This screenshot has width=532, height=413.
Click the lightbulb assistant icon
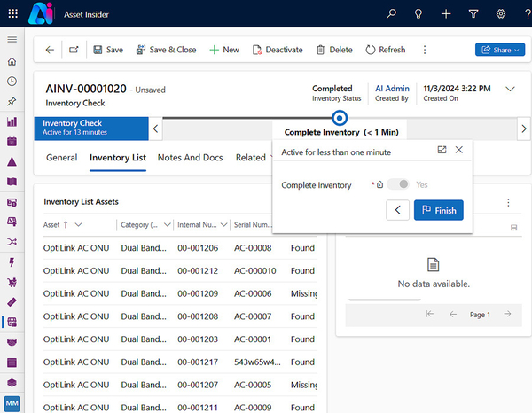[x=419, y=13]
